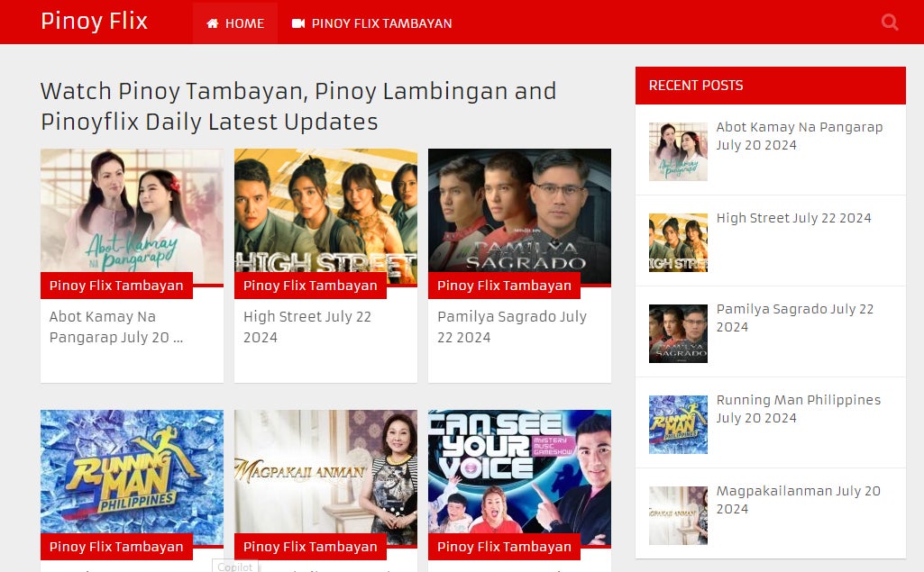The height and width of the screenshot is (572, 924).
Task: Open Abot Kamay Na Pangarap main card thumbnail
Action: tap(132, 212)
